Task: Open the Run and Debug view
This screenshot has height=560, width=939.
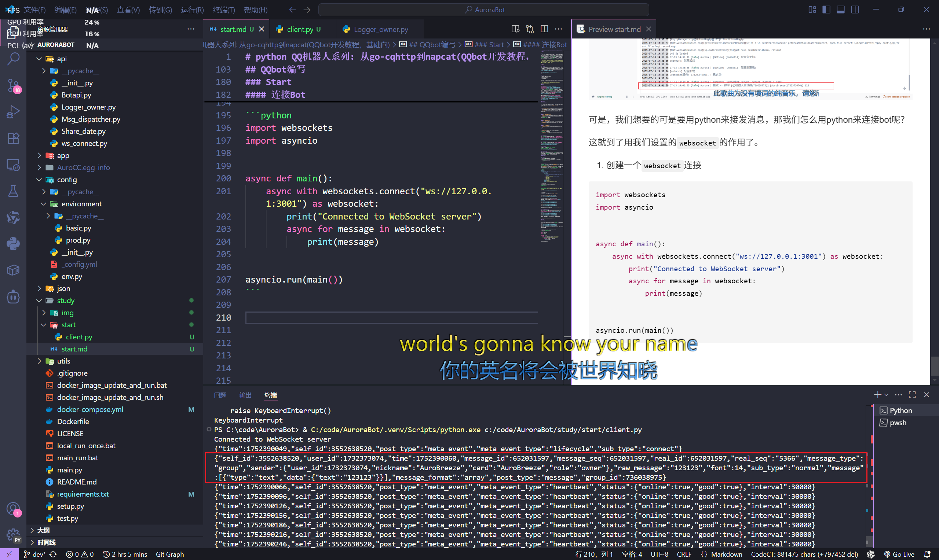Action: (14, 112)
